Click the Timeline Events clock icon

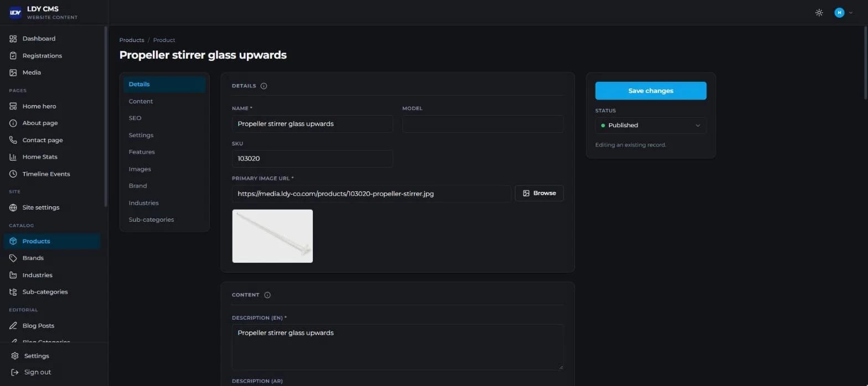(x=13, y=174)
